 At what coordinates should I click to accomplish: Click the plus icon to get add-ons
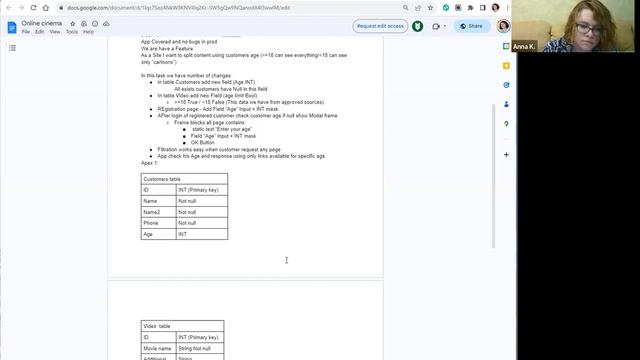pyautogui.click(x=506, y=155)
